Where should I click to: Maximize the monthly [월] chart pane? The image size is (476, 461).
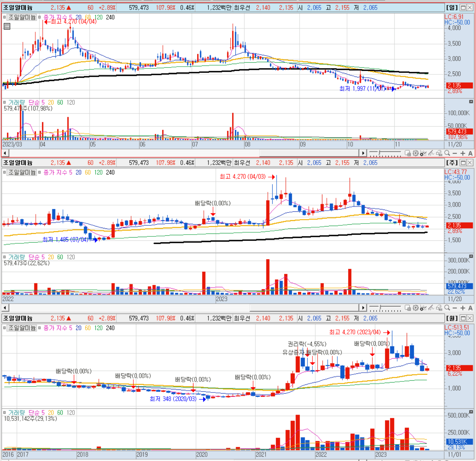point(463,318)
